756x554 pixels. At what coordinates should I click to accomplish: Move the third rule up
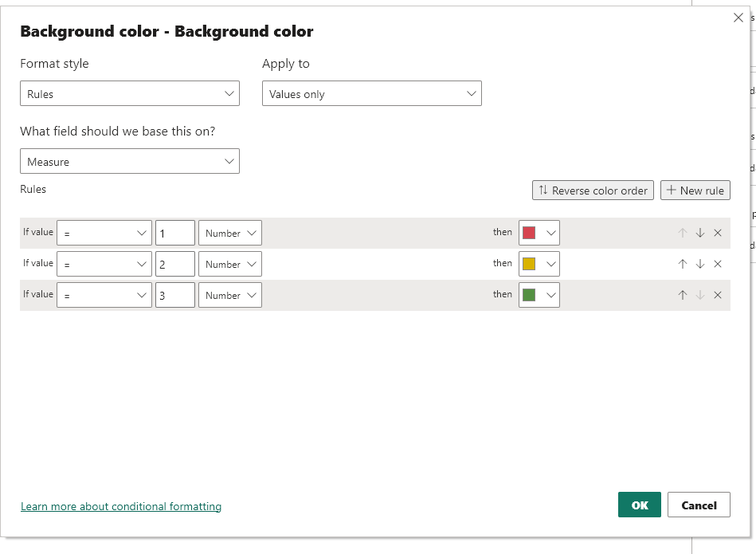pos(683,295)
